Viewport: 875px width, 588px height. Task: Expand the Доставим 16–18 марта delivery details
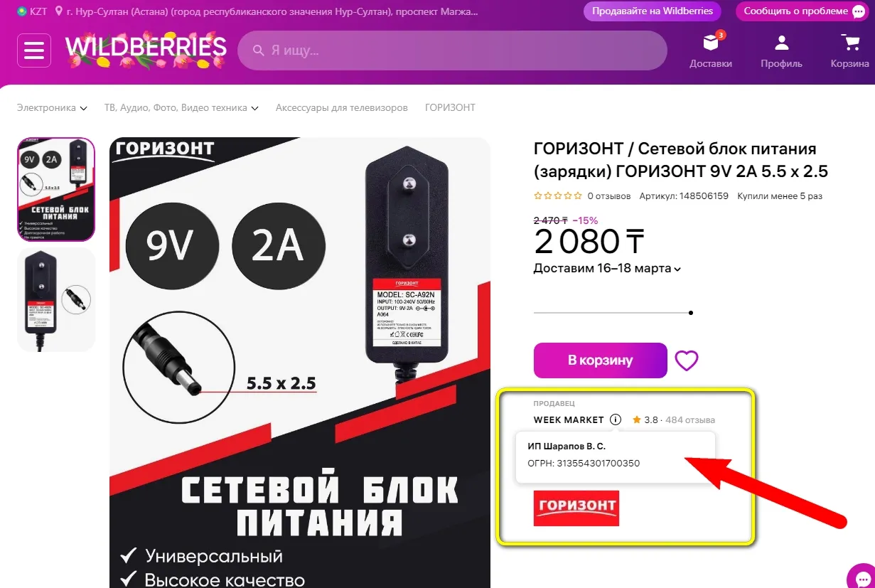[608, 269]
